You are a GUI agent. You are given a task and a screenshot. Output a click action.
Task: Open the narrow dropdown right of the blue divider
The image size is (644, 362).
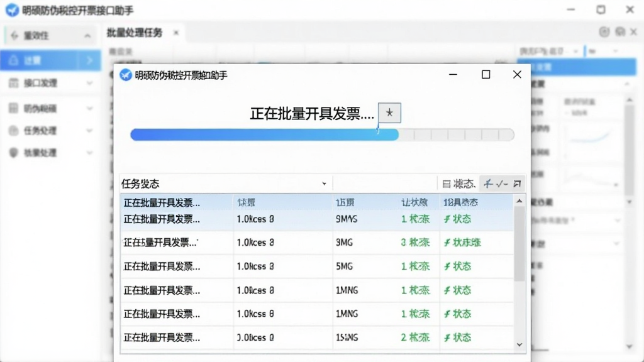tap(603, 52)
